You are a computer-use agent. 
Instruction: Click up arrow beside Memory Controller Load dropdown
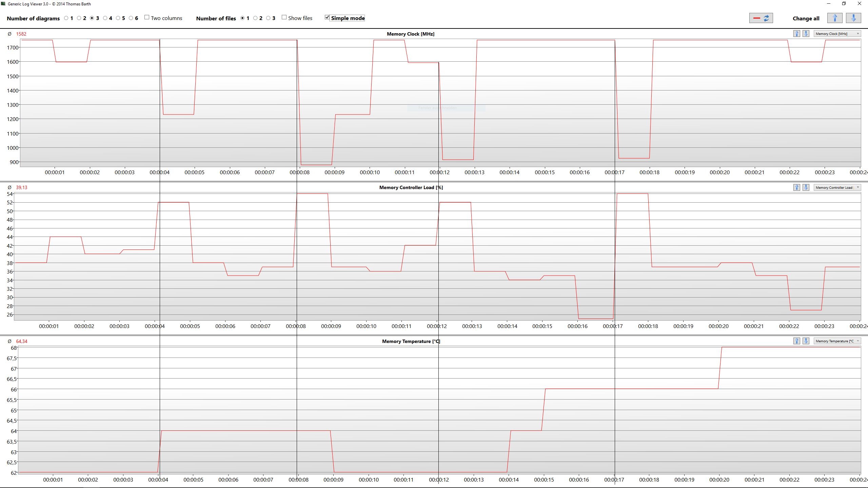tap(796, 187)
